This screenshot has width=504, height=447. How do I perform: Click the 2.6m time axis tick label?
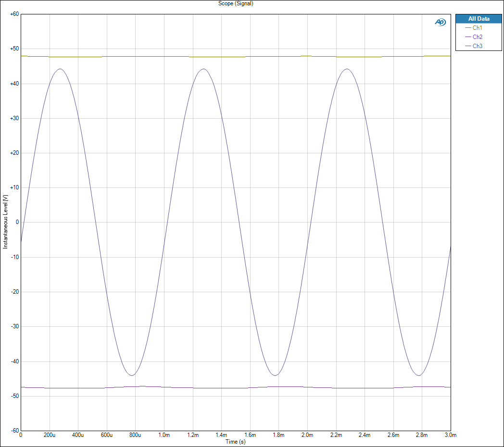click(x=393, y=435)
